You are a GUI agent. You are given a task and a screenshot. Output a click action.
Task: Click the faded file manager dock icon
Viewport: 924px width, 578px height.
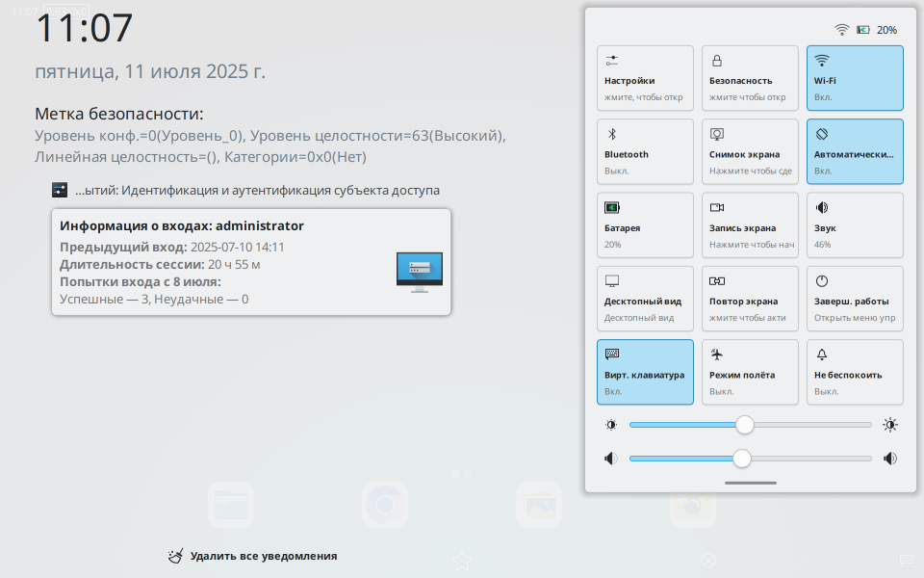coord(231,505)
